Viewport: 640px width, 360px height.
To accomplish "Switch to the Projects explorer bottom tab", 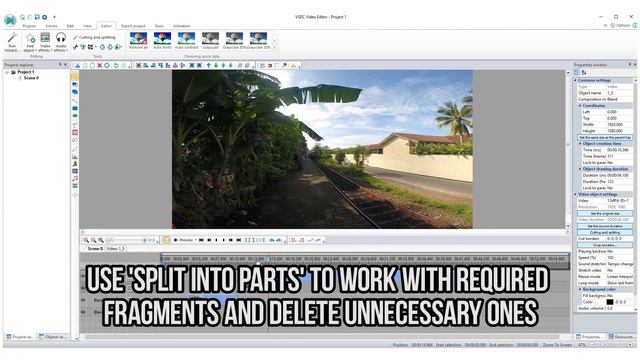I will click(20, 337).
